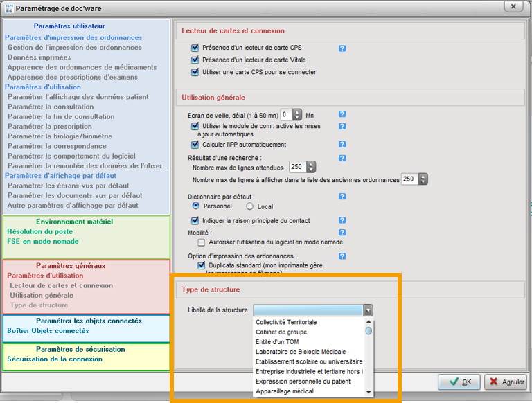This screenshot has width=532, height=403.
Task: Go to Sécurisation de la connexion section
Action: point(55,359)
